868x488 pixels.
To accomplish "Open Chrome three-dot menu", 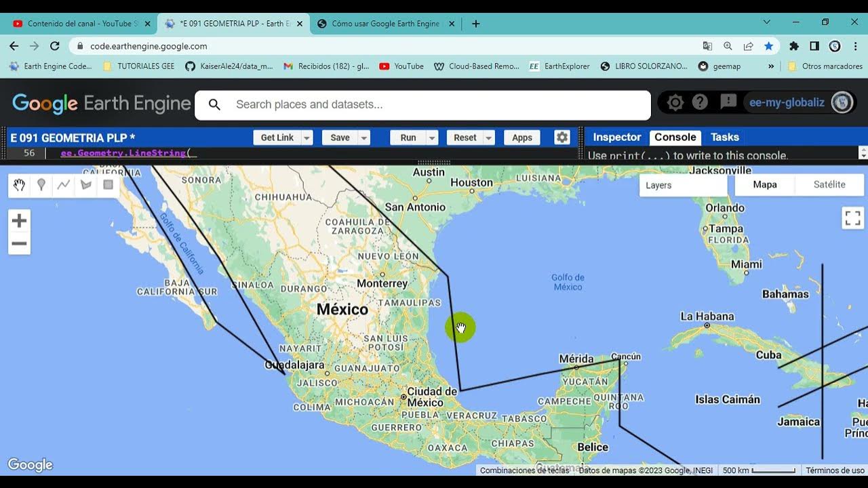I will click(x=856, y=46).
